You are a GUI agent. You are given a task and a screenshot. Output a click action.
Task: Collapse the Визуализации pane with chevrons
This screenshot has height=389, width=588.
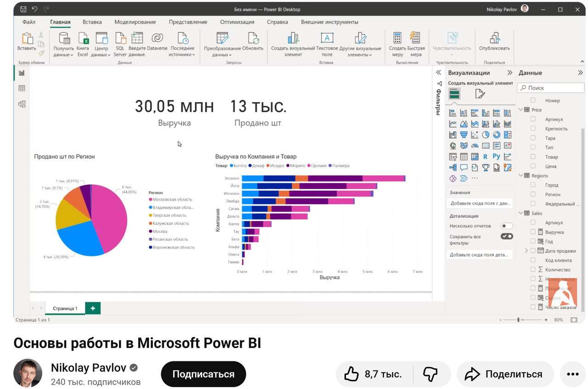509,73
